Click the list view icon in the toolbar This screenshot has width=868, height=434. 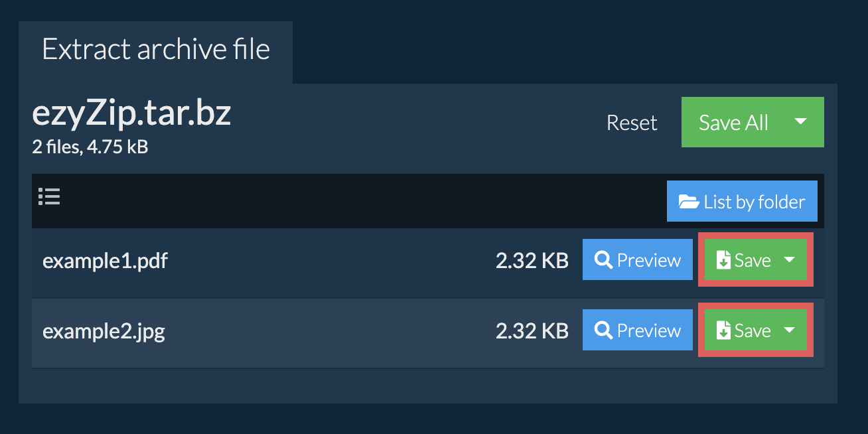[x=49, y=196]
